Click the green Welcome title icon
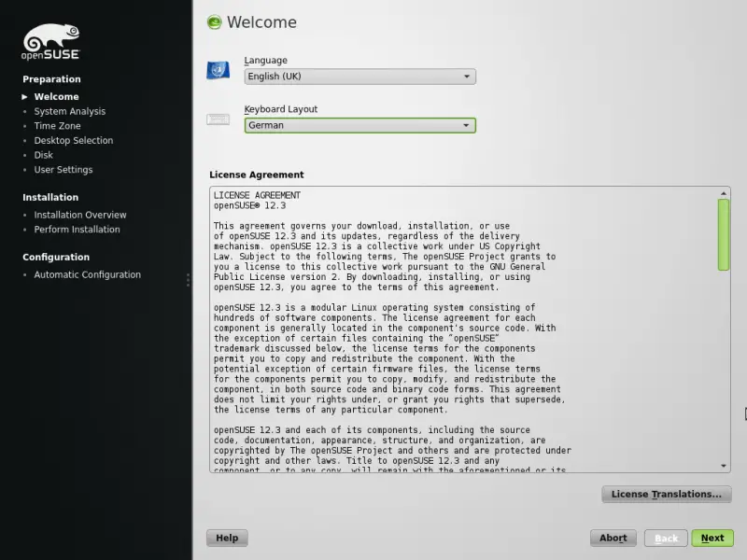 coord(215,21)
